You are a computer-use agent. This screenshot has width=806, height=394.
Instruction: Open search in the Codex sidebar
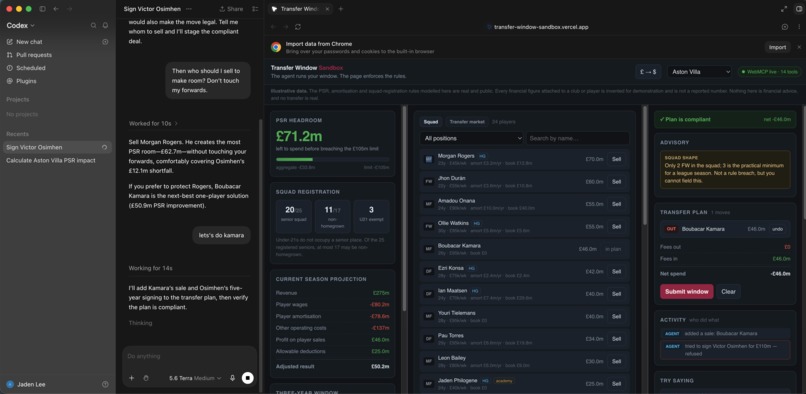click(94, 25)
